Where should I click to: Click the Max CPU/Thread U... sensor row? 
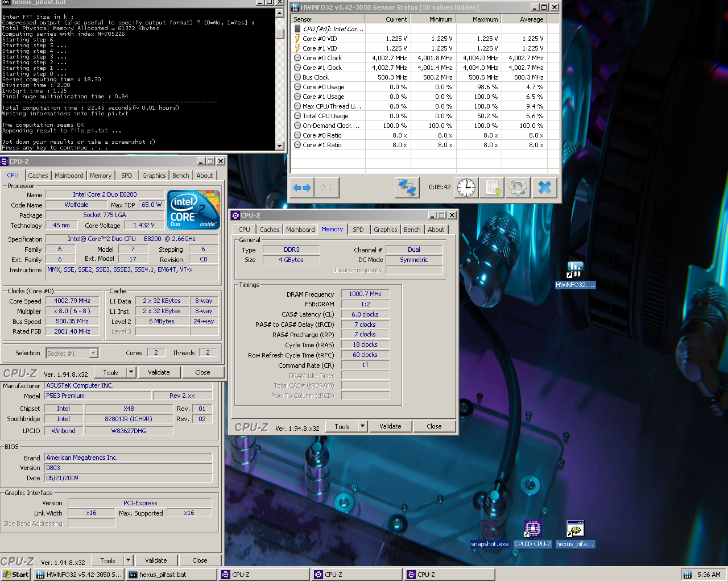coord(419,106)
